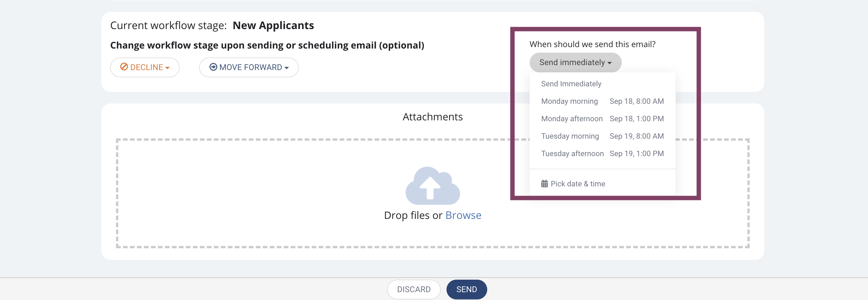
Task: Open the DECLINE dropdown
Action: tap(145, 67)
